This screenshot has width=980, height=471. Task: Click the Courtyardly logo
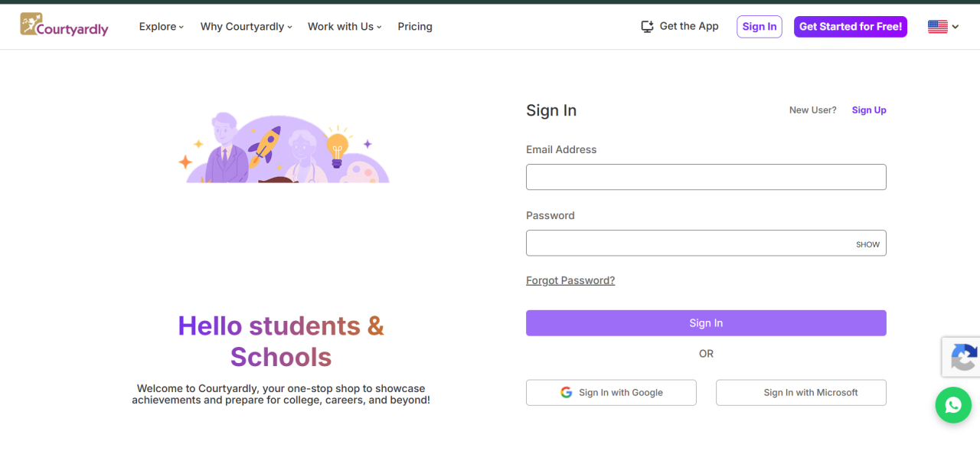click(64, 25)
